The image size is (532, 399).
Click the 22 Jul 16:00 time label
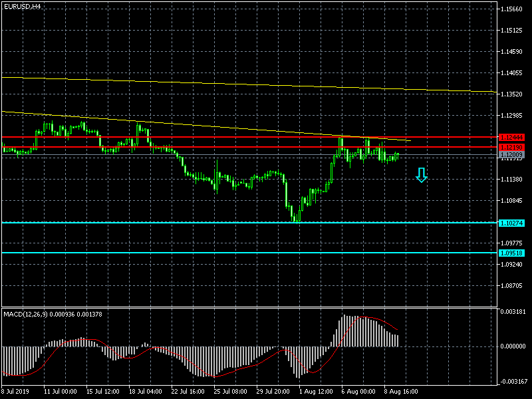click(x=188, y=392)
